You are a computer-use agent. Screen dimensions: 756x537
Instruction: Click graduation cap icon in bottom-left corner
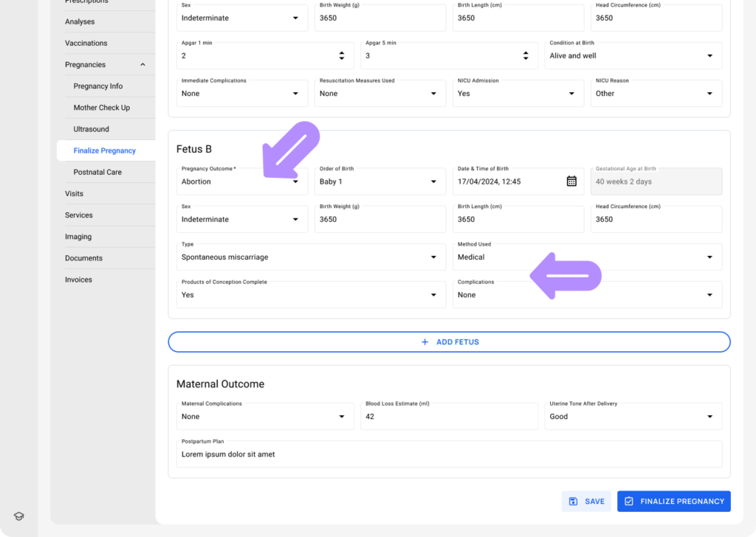pyautogui.click(x=19, y=516)
